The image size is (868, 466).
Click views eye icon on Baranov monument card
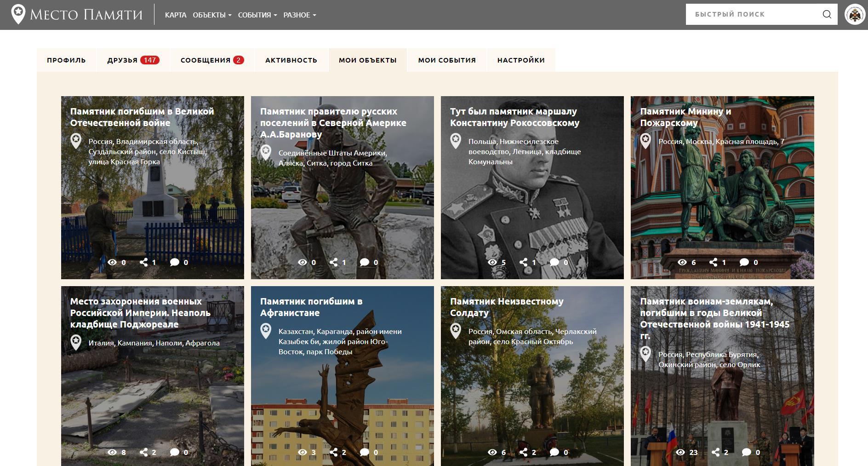pyautogui.click(x=302, y=262)
